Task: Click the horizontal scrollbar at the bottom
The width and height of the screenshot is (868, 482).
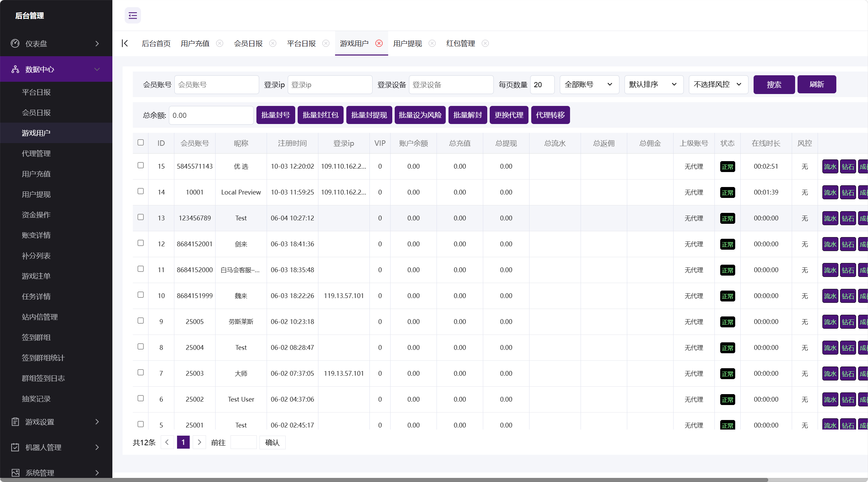Action: (384, 480)
